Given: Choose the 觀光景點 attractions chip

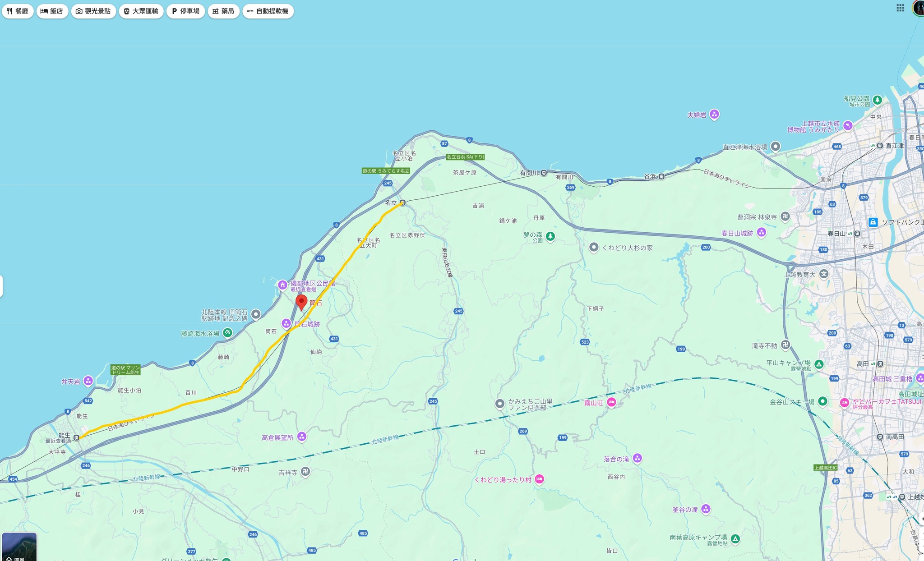Looking at the screenshot, I should 93,11.
